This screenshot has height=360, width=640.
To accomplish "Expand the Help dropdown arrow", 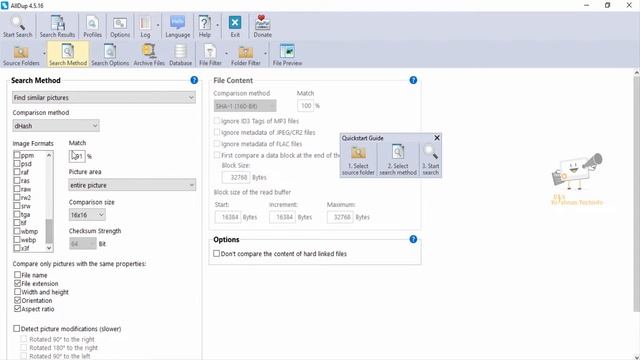I will tap(217, 25).
